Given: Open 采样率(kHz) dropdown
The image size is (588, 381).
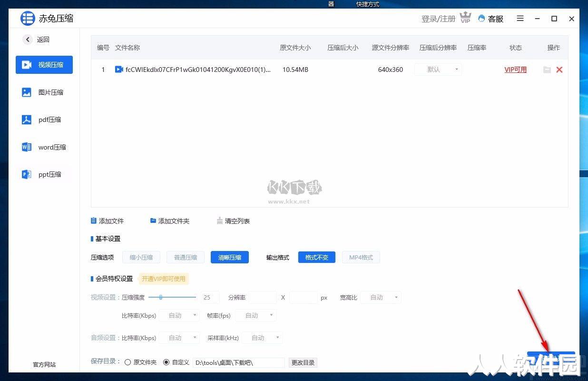Looking at the screenshot, I should (x=262, y=338).
